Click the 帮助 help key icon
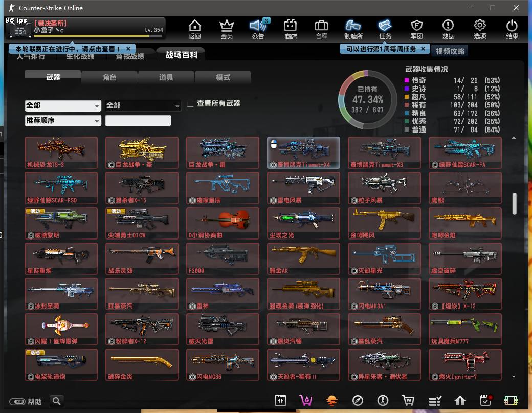This screenshot has width=532, height=413. 17,402
